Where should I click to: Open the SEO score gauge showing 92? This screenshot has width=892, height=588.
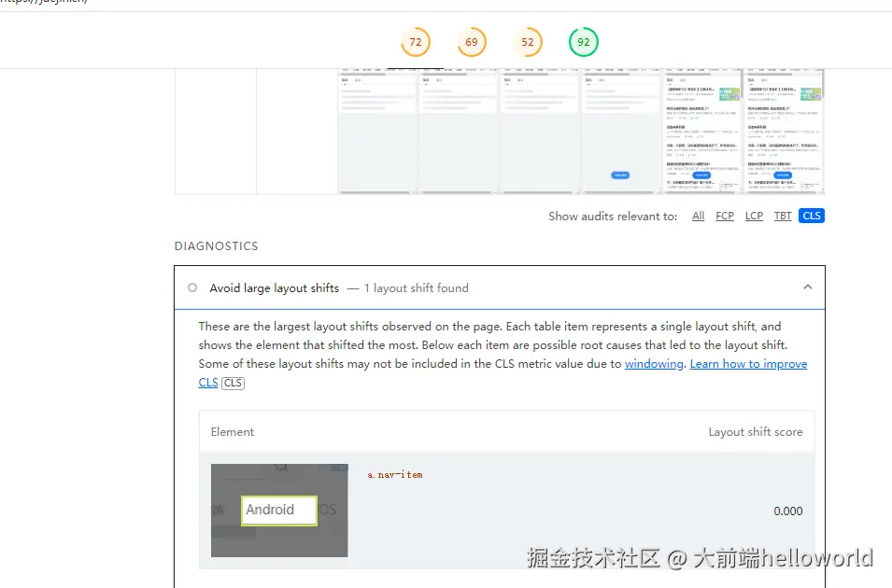(584, 42)
